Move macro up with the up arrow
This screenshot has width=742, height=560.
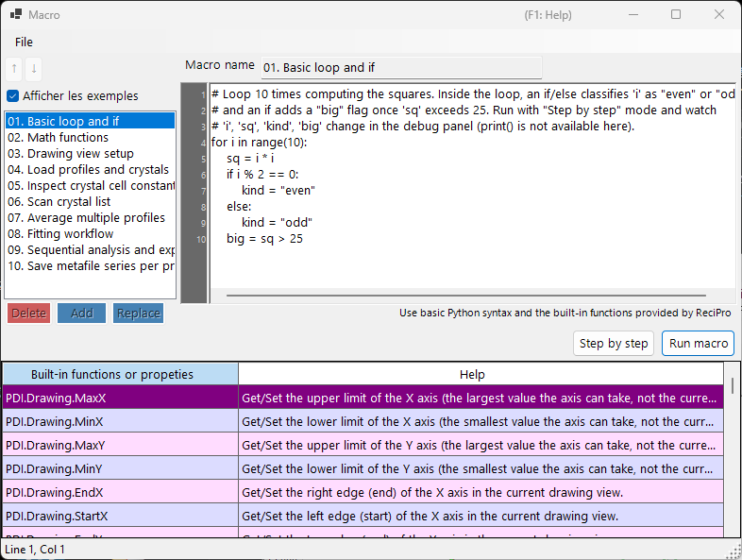tap(14, 69)
